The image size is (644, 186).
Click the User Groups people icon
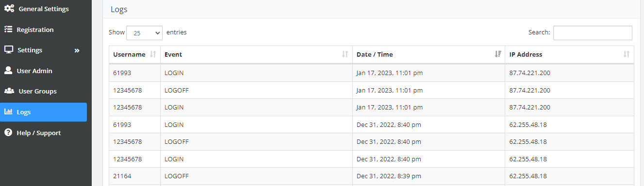click(9, 91)
